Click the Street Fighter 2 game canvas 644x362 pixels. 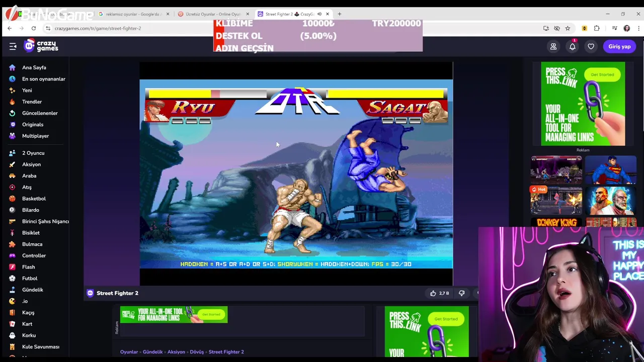[x=296, y=174]
